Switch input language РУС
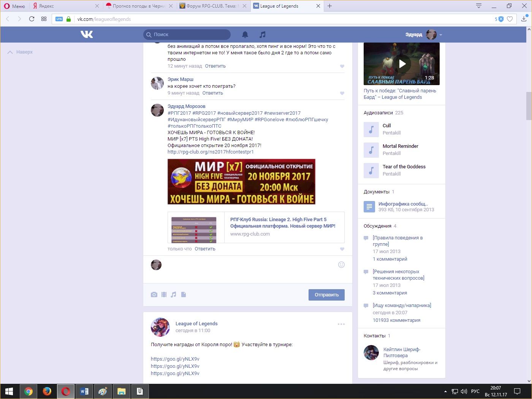The height and width of the screenshot is (399, 532). pos(475,391)
